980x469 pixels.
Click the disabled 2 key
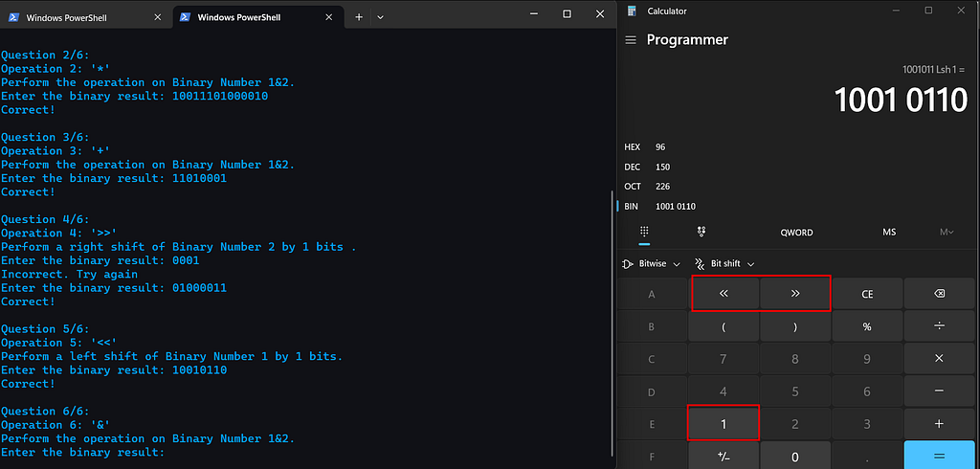pyautogui.click(x=795, y=423)
